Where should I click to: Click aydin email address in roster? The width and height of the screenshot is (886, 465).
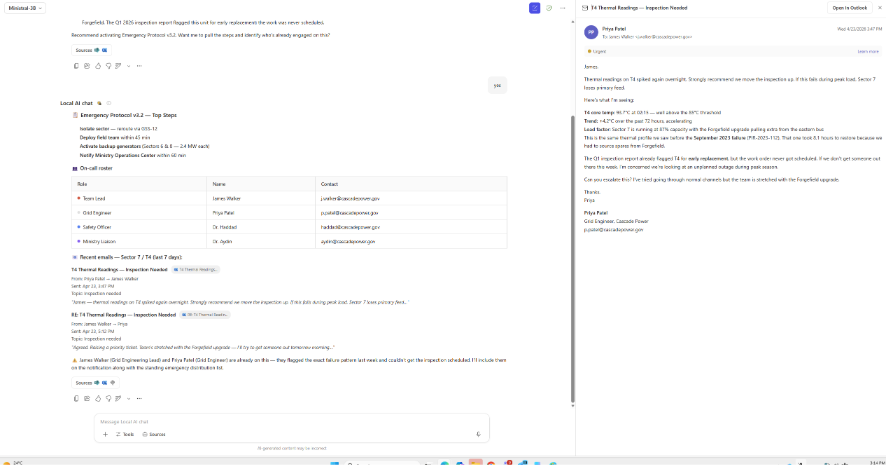pos(348,241)
